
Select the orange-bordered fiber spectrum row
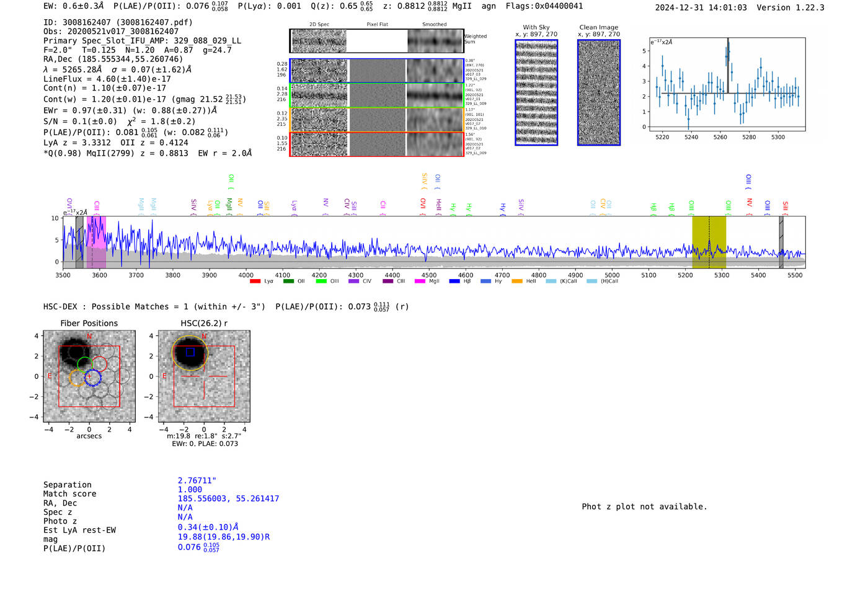pos(376,119)
